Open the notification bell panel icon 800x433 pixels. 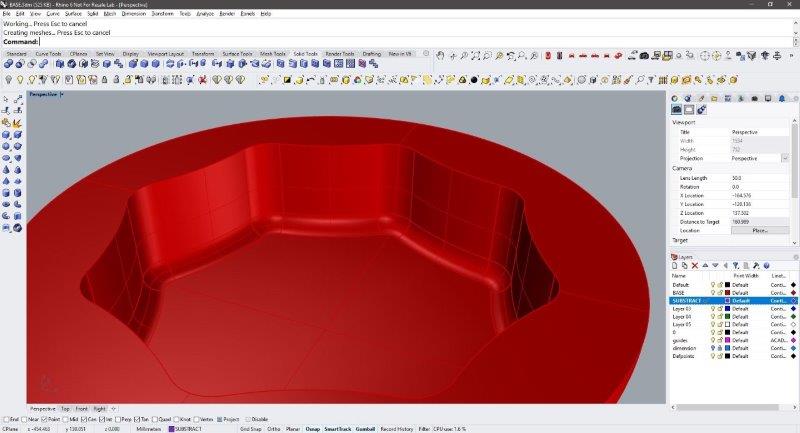coord(781,98)
